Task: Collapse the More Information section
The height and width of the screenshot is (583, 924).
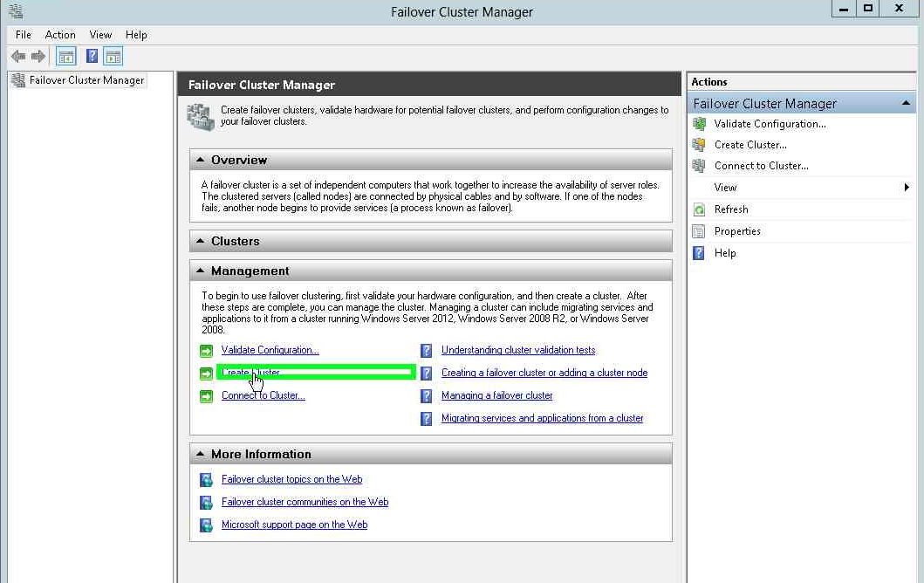Action: point(201,454)
